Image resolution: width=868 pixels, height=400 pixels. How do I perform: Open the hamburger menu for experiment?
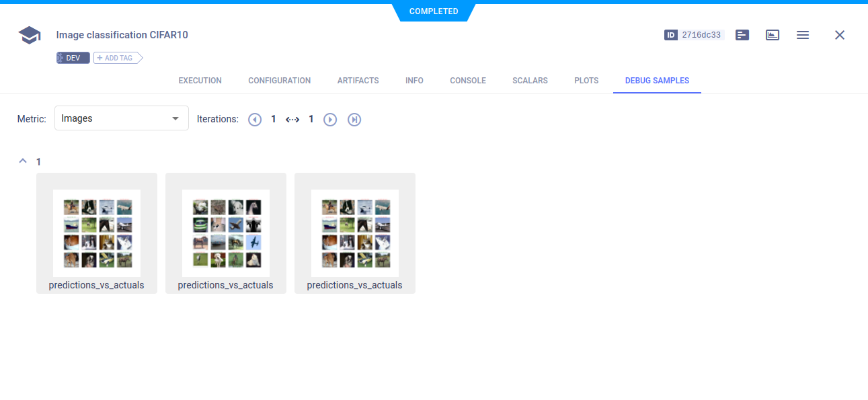(803, 35)
